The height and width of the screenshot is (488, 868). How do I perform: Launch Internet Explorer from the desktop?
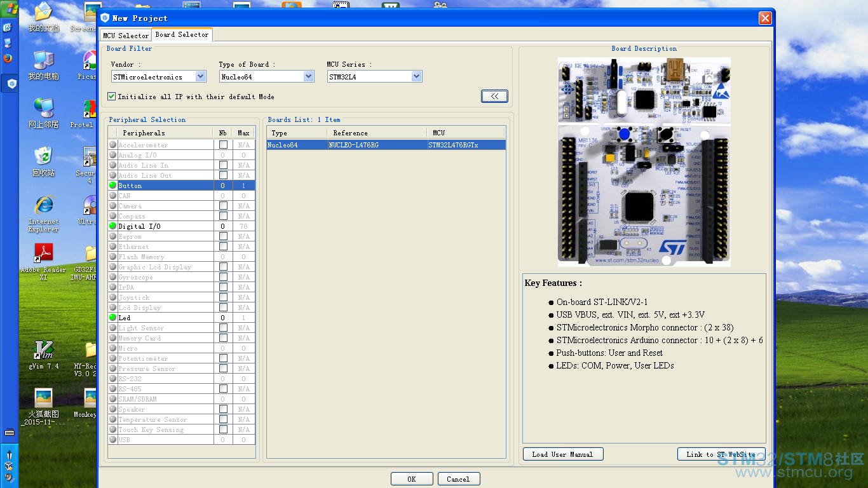pos(43,213)
